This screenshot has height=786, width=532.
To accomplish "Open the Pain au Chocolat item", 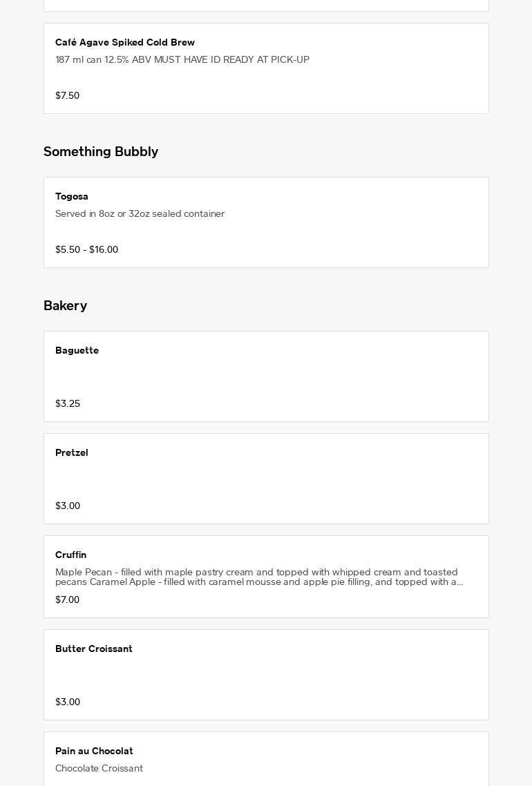I will coord(95,751).
